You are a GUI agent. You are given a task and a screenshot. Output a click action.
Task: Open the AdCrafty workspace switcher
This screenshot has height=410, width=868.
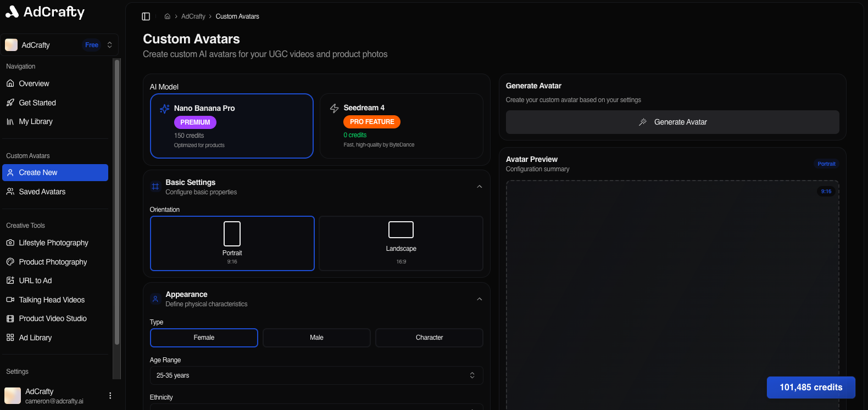[x=59, y=45]
